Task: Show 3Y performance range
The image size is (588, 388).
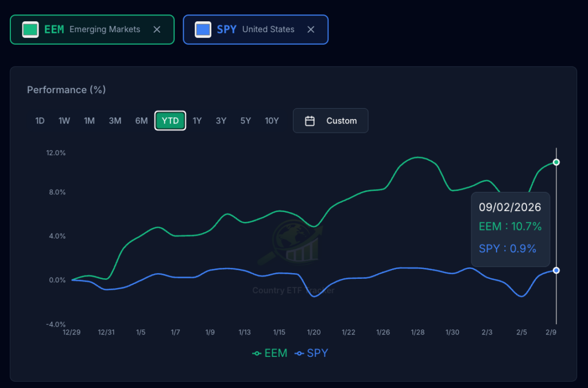Action: 221,121
